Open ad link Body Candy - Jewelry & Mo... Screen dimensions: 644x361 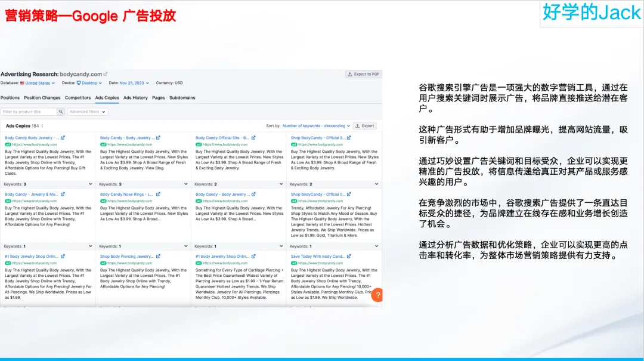coord(31,194)
